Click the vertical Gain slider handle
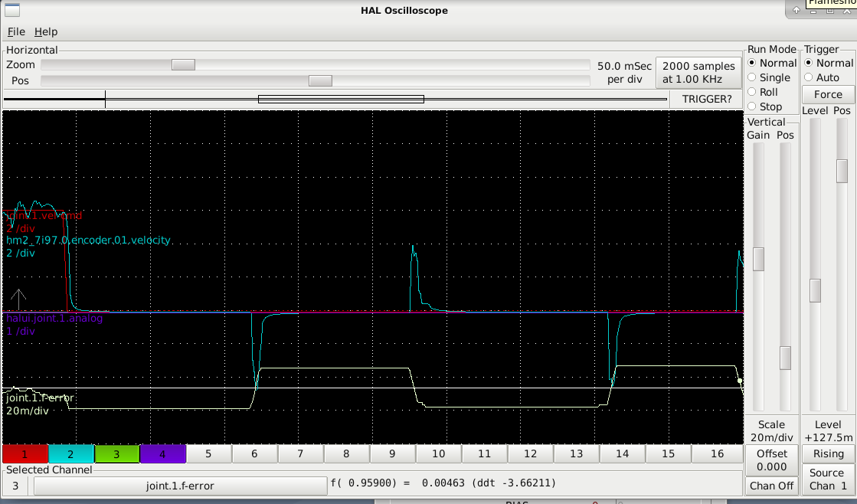Viewport: 857px width, 504px height. click(758, 259)
